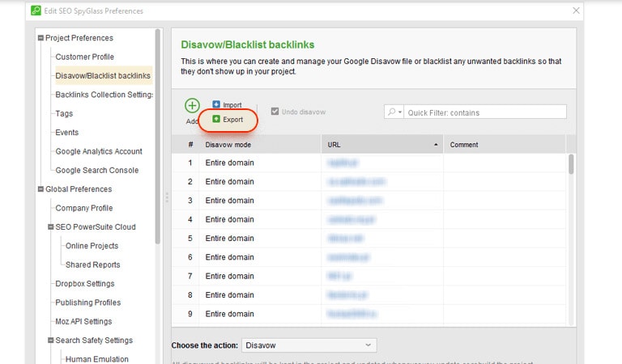Open the Choose the action dropdown
The width and height of the screenshot is (622, 364).
(x=309, y=345)
